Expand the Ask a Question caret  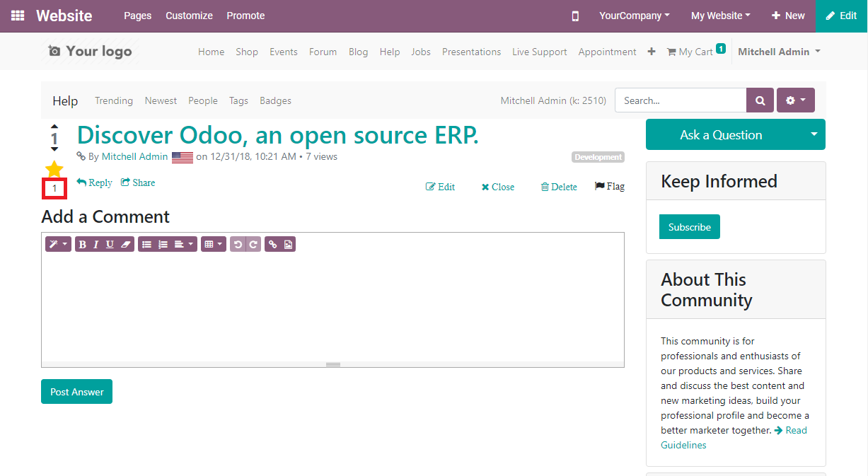[814, 134]
